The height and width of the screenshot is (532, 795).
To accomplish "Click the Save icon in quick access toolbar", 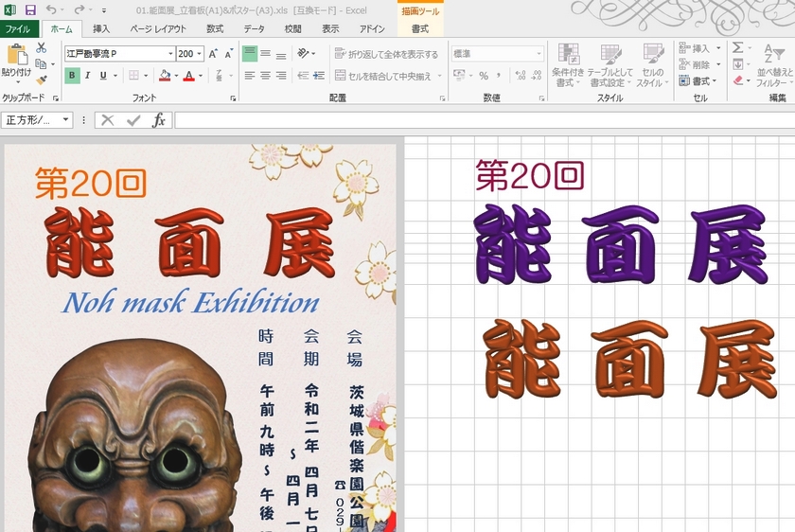I will tap(30, 9).
